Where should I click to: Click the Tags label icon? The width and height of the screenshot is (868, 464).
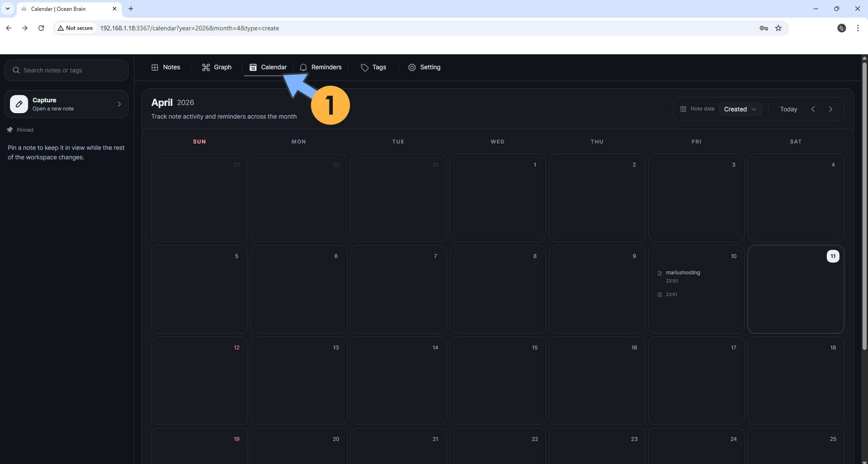pyautogui.click(x=364, y=67)
